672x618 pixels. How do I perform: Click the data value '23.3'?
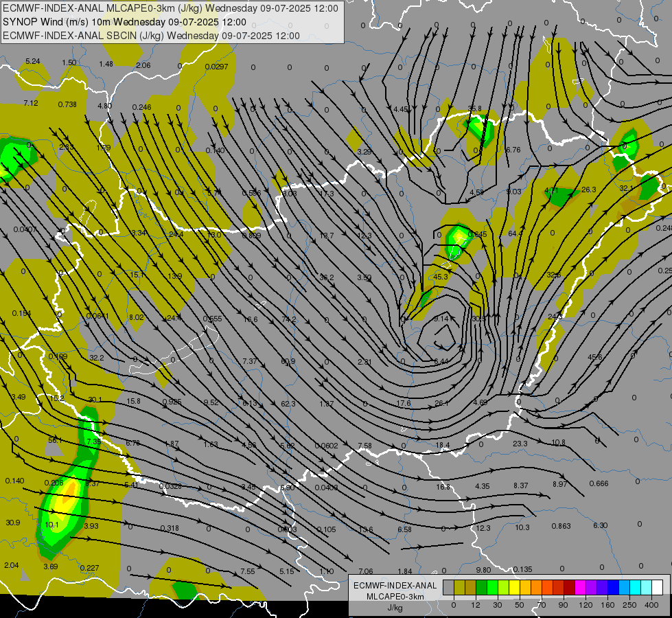[x=520, y=444]
